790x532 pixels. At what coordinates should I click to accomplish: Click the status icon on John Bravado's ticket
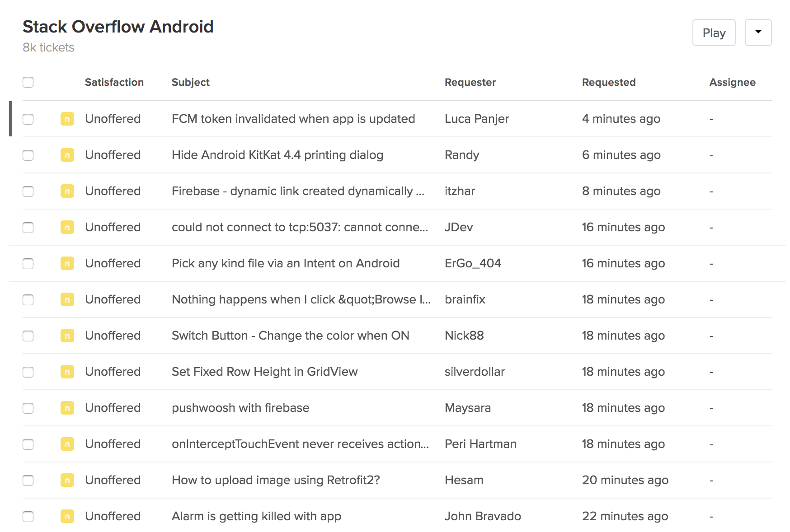(x=67, y=517)
